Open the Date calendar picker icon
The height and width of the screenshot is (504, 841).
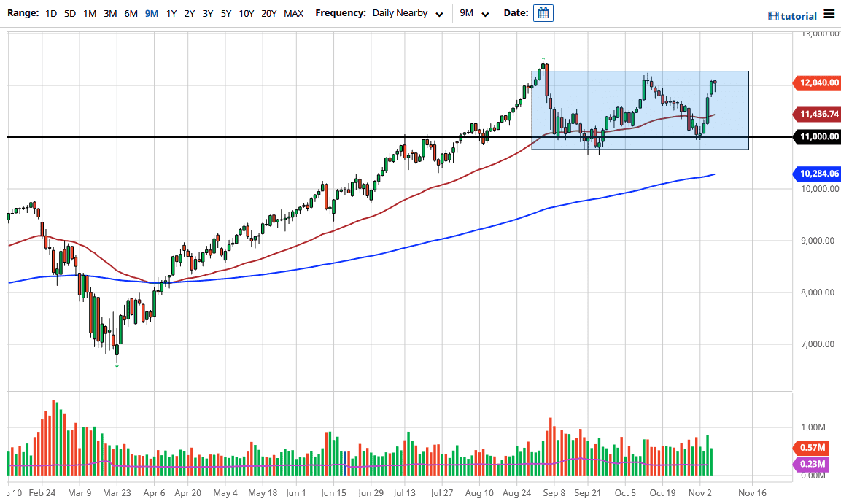(x=543, y=13)
